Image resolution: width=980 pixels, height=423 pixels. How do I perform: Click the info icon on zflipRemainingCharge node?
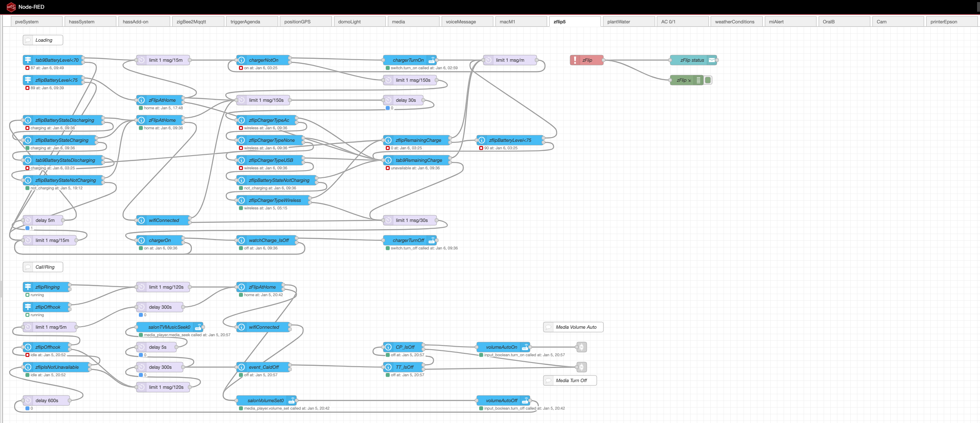click(388, 140)
